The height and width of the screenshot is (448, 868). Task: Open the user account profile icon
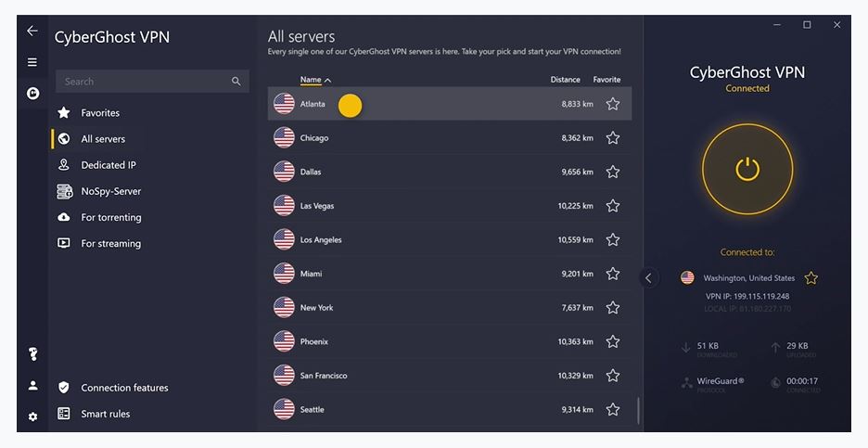click(32, 385)
